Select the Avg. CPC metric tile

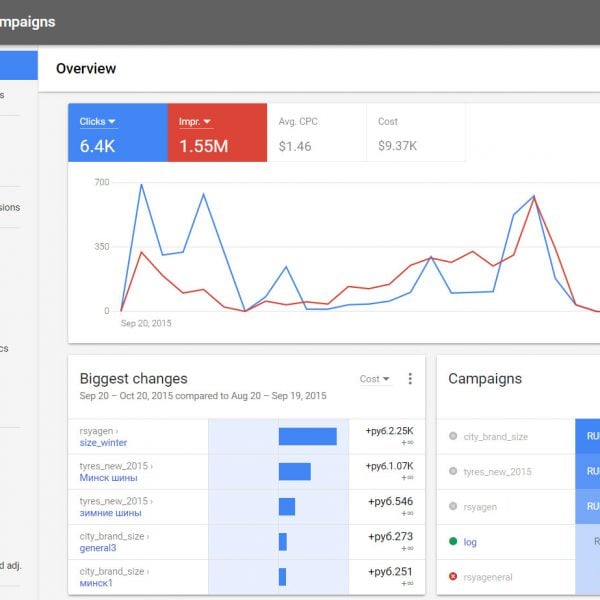tap(316, 133)
